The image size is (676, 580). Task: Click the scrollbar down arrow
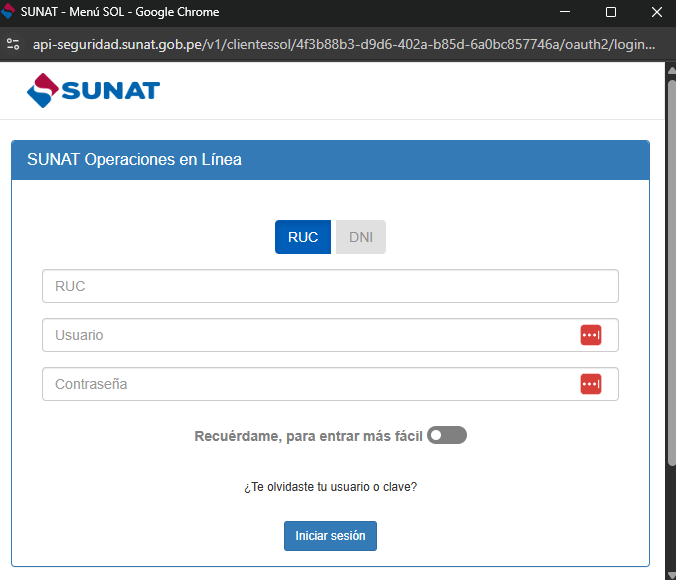point(672,575)
